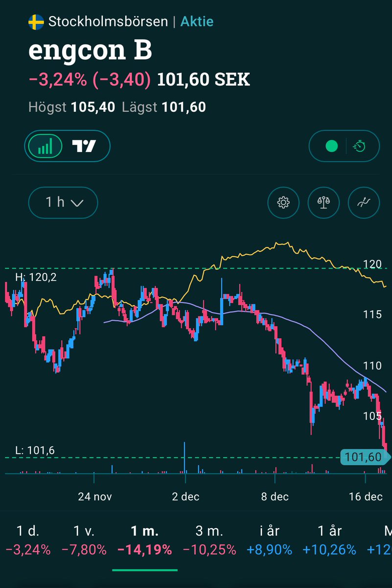Screen dimensions: 392x588
Task: Tap the 24 nov date label
Action: tap(94, 496)
